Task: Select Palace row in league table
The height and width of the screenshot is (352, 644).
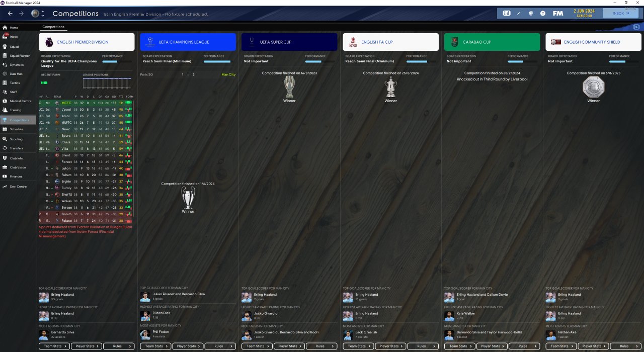Action: click(86, 220)
